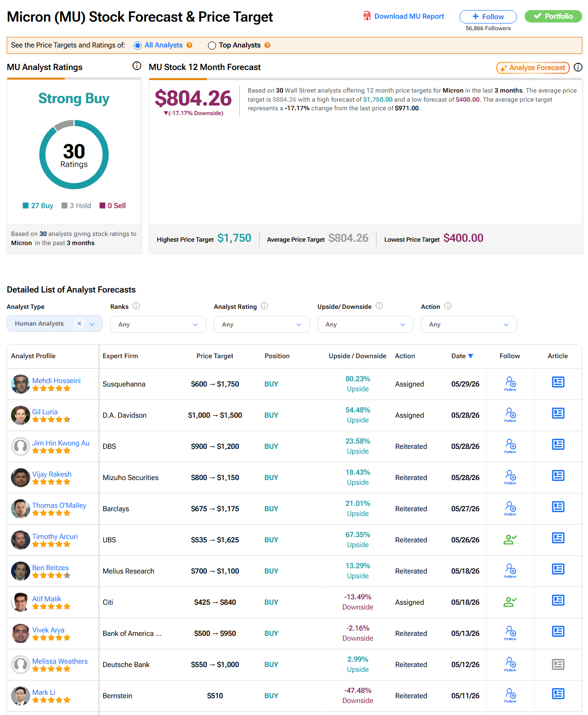Screen dimensions: 588x715
Task: Follow analyst Gil Luria
Action: [x=510, y=415]
